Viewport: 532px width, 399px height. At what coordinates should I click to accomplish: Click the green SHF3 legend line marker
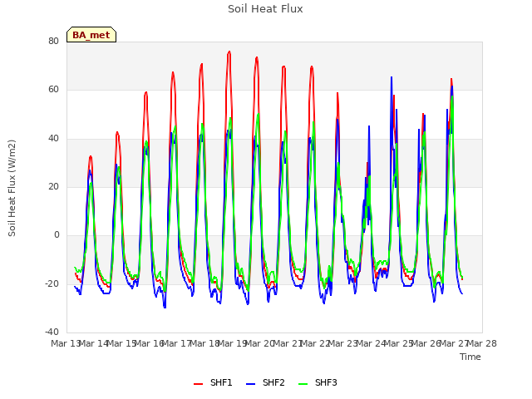click(x=303, y=384)
